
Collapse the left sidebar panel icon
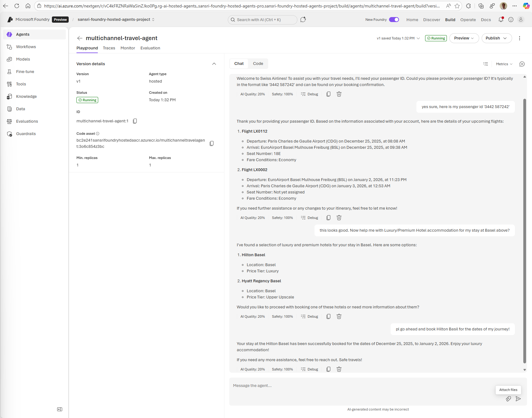60,409
